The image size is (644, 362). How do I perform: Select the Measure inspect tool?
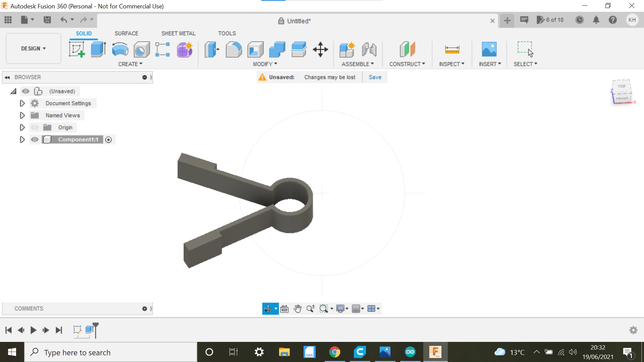pyautogui.click(x=452, y=49)
